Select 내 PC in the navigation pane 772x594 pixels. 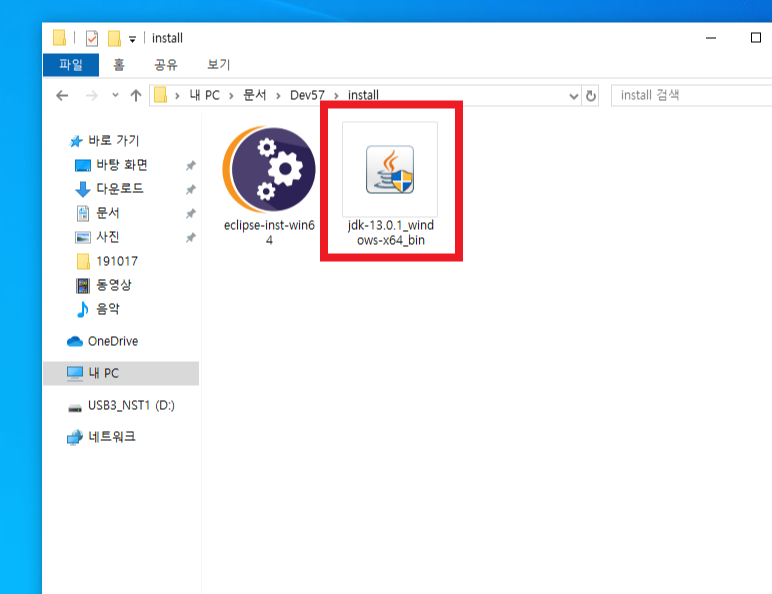point(121,373)
